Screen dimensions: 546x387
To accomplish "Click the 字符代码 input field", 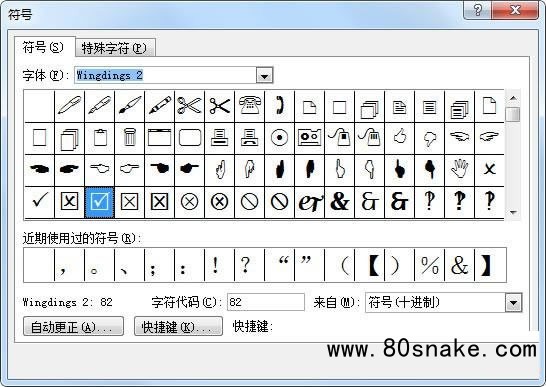I will point(266,302).
